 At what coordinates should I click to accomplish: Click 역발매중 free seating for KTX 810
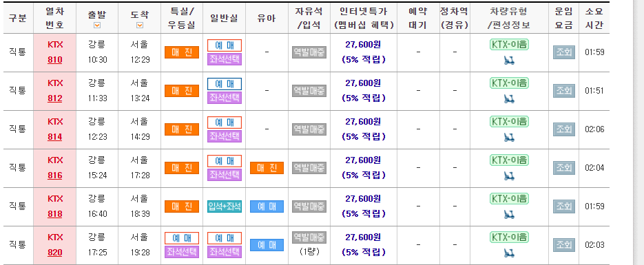coord(309,52)
